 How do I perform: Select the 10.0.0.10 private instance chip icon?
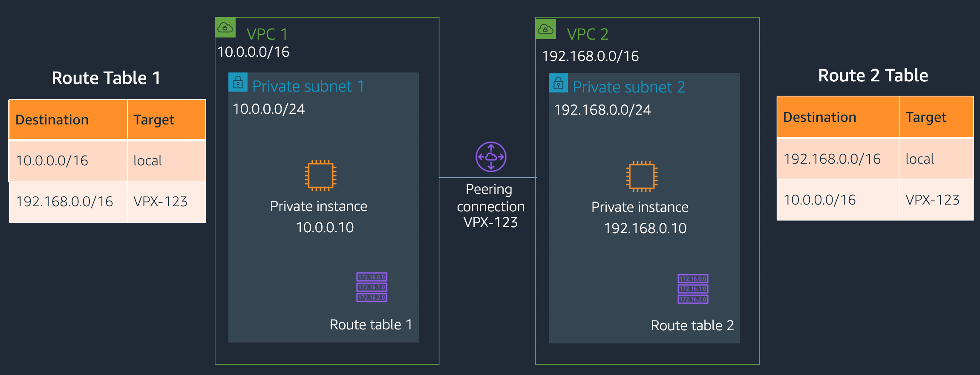pyautogui.click(x=320, y=175)
